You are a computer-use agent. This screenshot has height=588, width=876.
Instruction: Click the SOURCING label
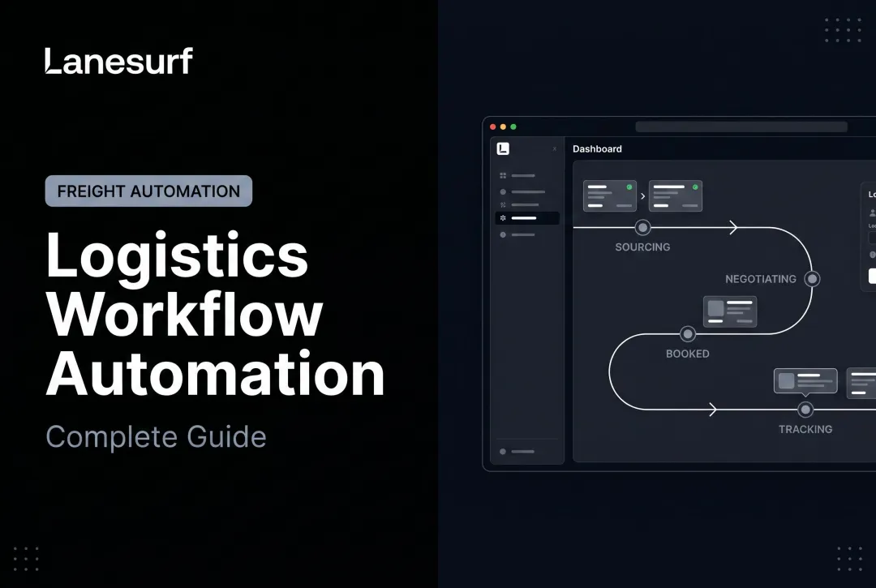click(x=642, y=247)
